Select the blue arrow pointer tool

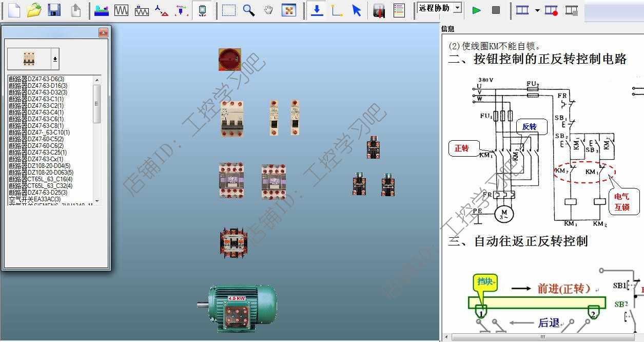[357, 10]
